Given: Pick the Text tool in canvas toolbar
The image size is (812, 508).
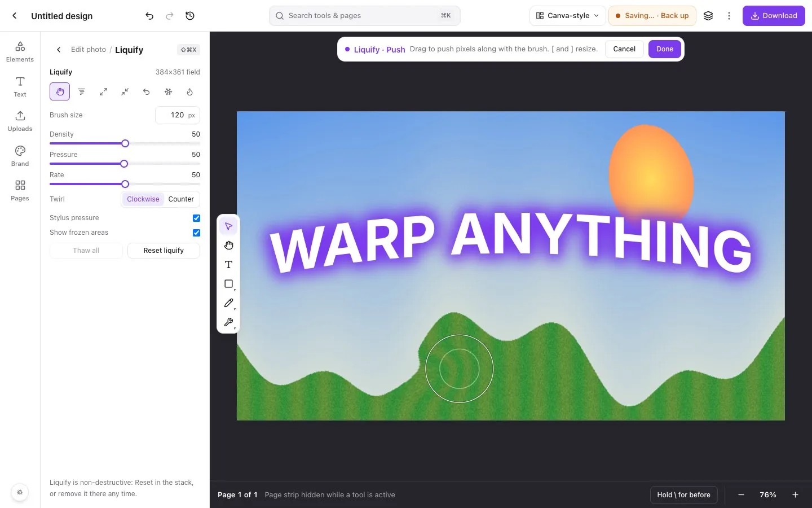Looking at the screenshot, I should 228,265.
